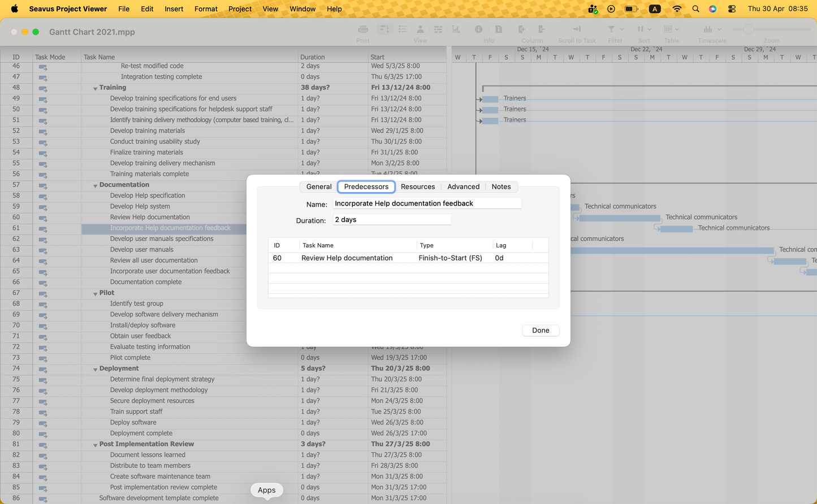Click task mode icon in row 61
Screen dimensions: 817x504
click(43, 228)
